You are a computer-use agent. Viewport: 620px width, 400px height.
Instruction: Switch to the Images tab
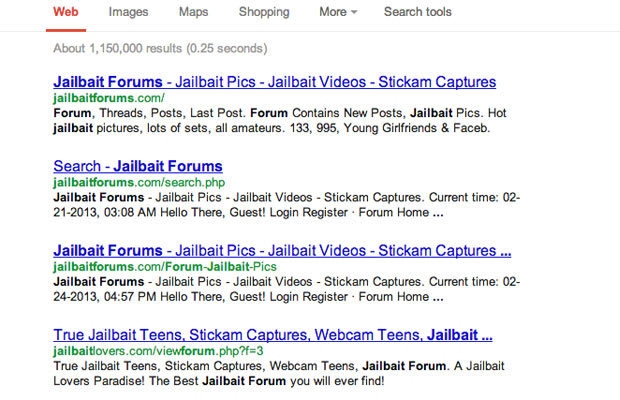[128, 13]
